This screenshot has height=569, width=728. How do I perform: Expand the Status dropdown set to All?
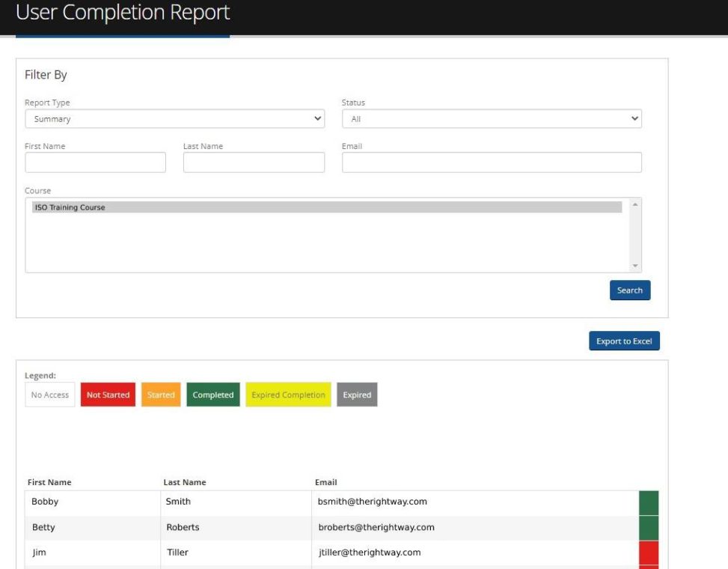pos(492,119)
